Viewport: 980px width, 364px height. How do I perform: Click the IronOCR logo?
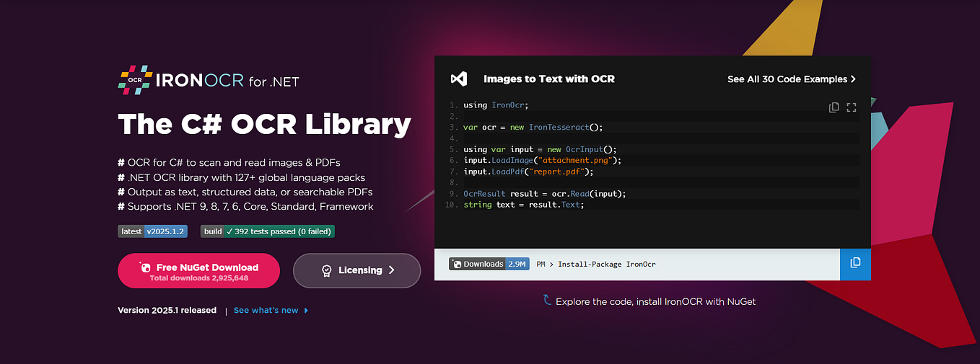coord(209,80)
